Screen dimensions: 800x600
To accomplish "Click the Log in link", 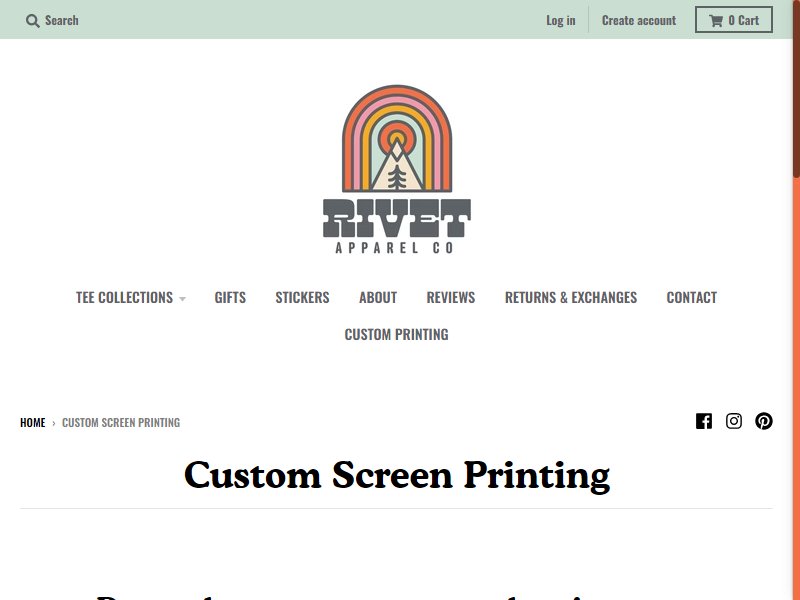I will [x=561, y=20].
